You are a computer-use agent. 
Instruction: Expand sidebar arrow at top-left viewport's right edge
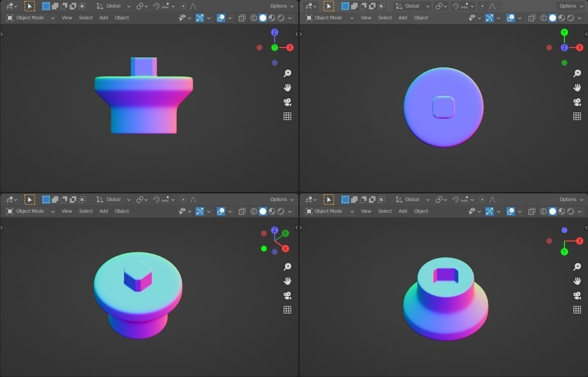tap(296, 34)
